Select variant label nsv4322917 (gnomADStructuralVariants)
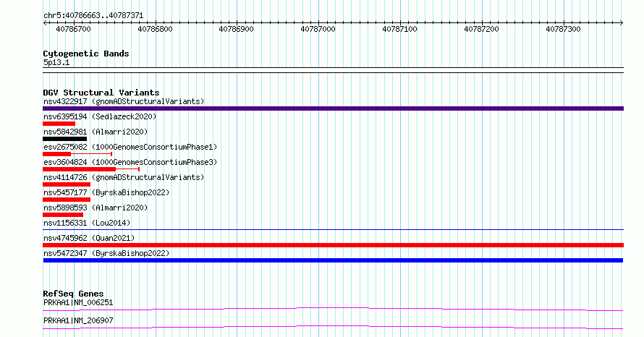644x337 pixels. pos(124,101)
